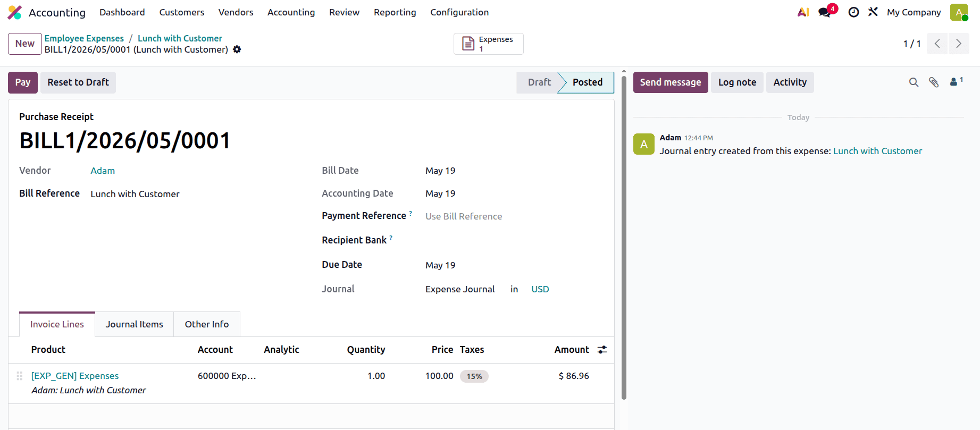Open the Review menu
The height and width of the screenshot is (430, 980).
point(344,12)
